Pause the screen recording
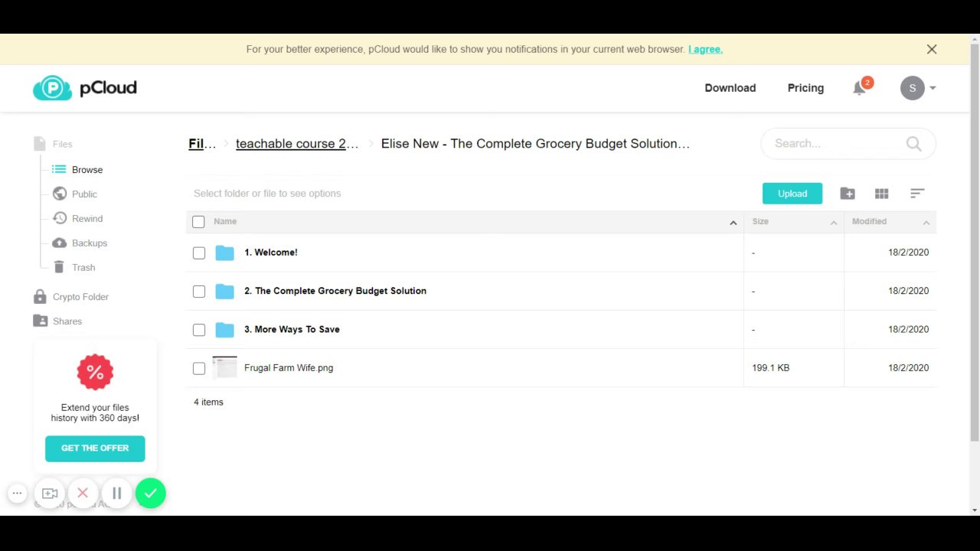Screen dimensions: 980x551 116,494
